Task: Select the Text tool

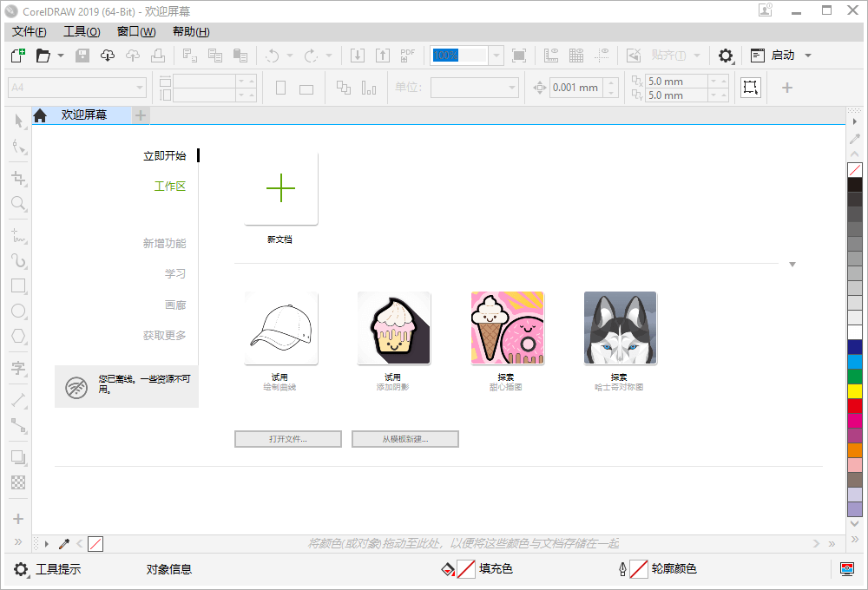Action: 18,369
